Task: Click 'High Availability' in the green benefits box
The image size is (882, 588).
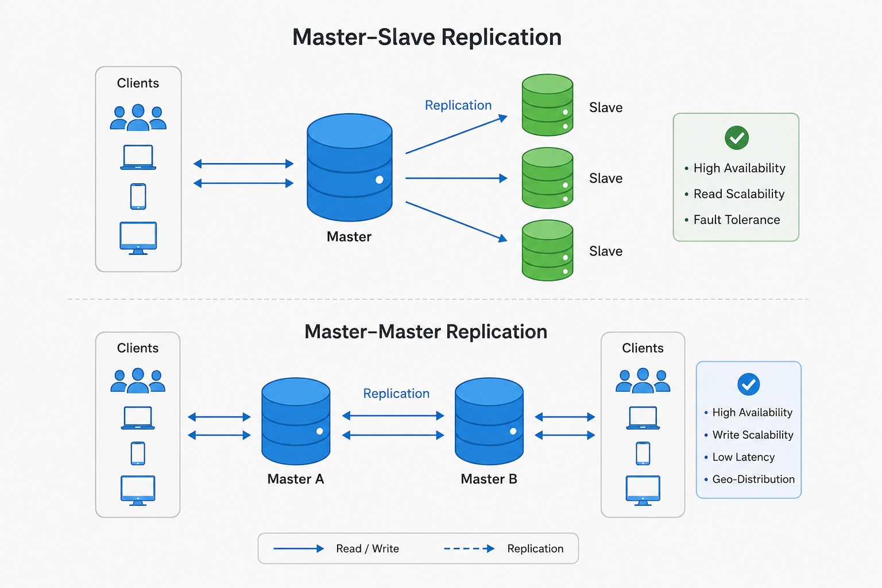Action: [x=740, y=168]
